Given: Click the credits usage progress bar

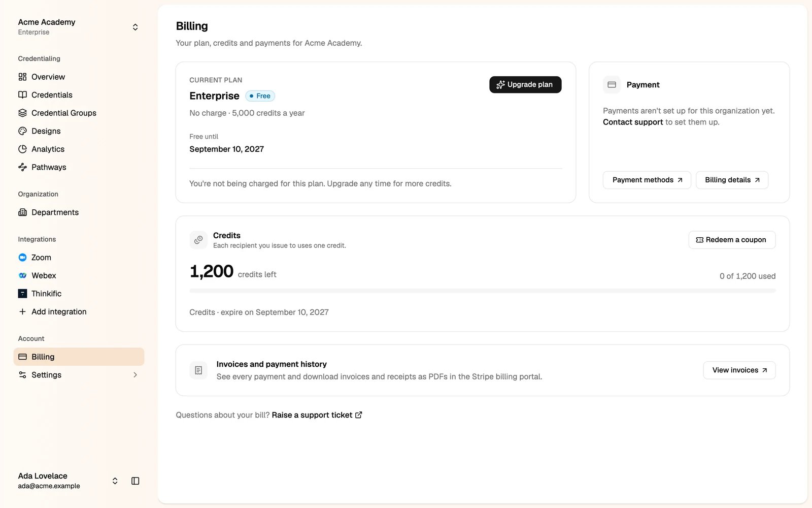Looking at the screenshot, I should 483,291.
